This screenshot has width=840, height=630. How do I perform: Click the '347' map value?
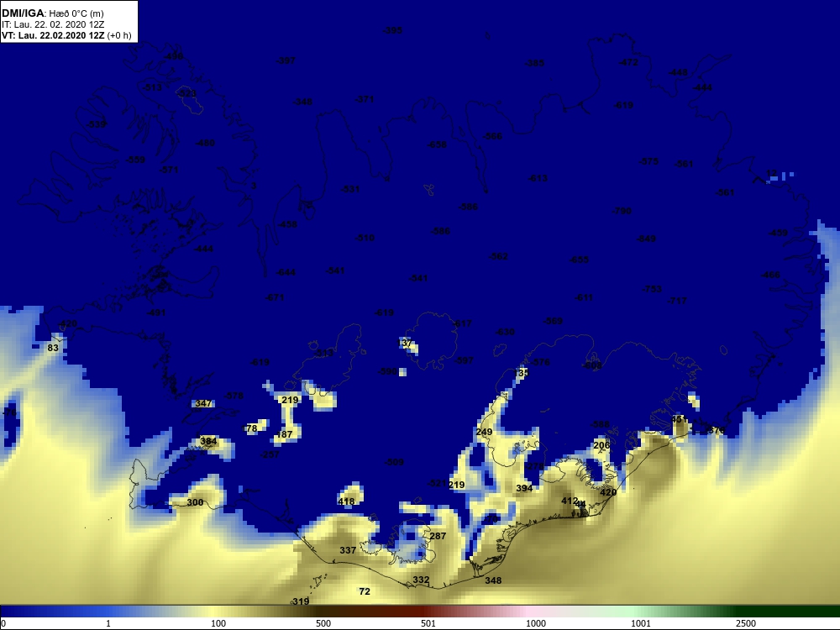(203, 403)
